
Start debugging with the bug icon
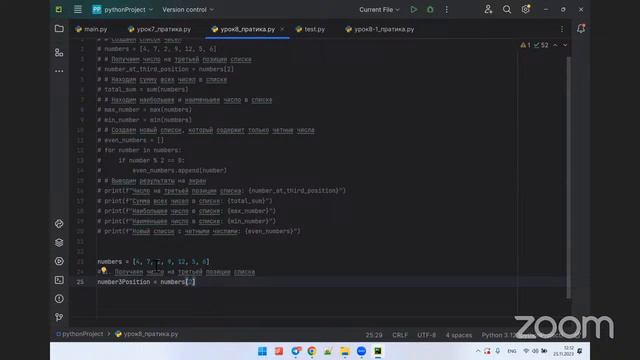coord(430,9)
